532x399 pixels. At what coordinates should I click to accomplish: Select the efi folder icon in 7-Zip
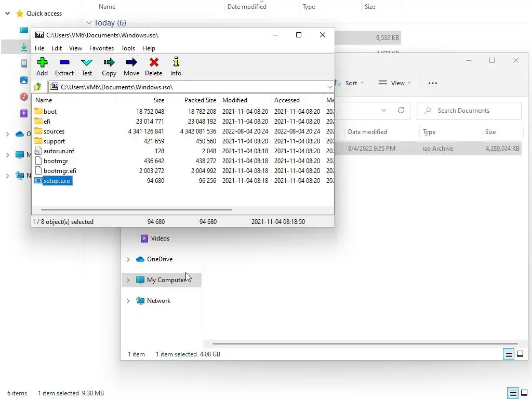(38, 121)
